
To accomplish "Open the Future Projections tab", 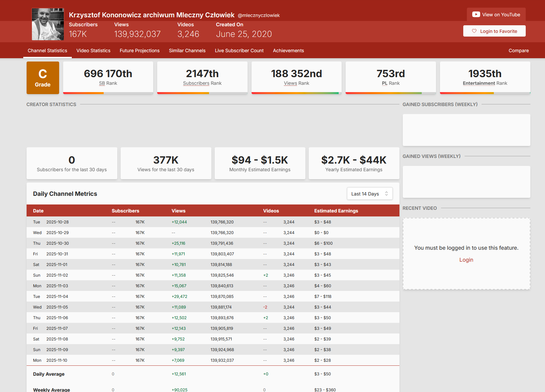I will tap(140, 51).
